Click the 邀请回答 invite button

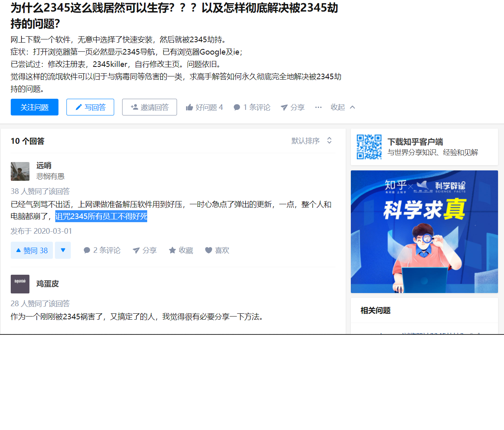(150, 107)
